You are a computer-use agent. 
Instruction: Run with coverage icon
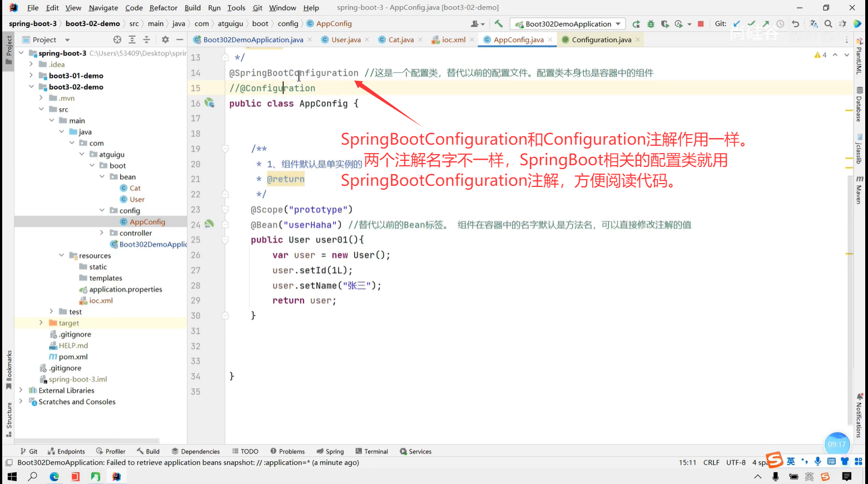664,24
